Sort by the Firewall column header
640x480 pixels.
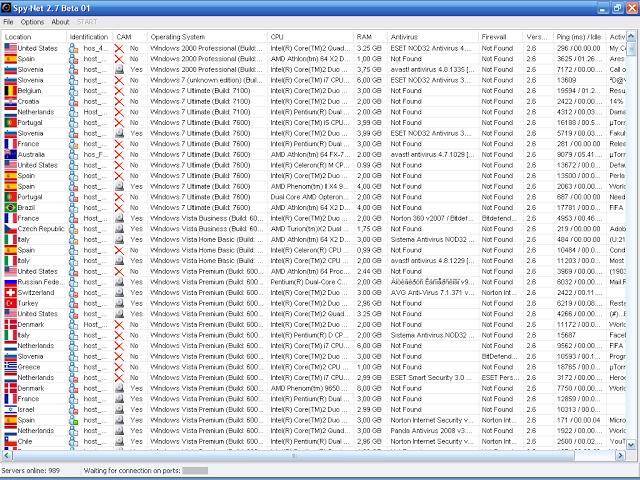pyautogui.click(x=500, y=37)
